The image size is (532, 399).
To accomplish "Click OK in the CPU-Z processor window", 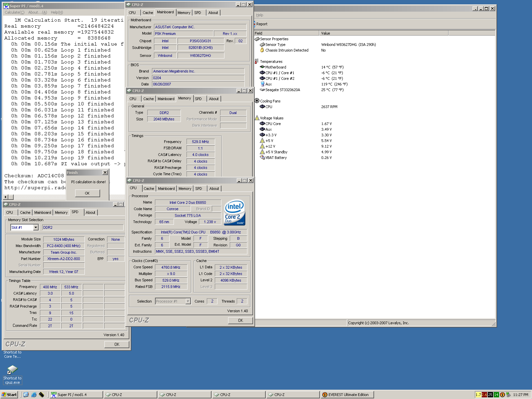I will click(240, 321).
